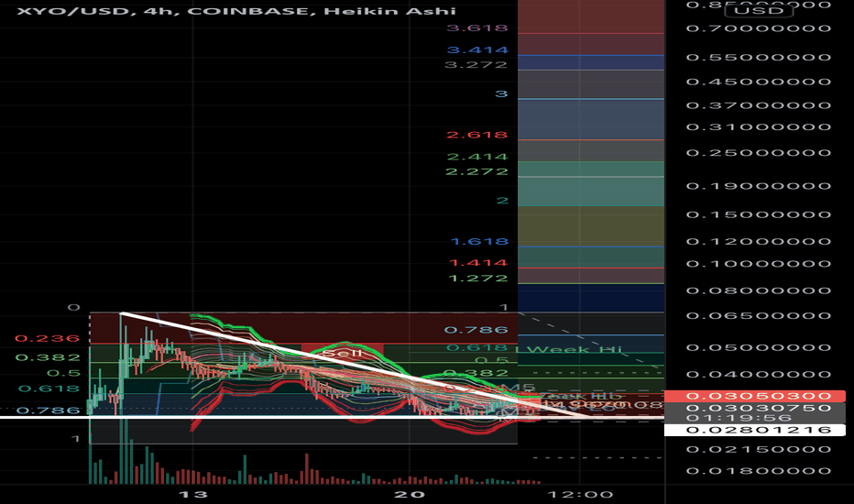854x504 pixels.
Task: Click the gray 0.03030750 current price tag
Action: (755, 408)
